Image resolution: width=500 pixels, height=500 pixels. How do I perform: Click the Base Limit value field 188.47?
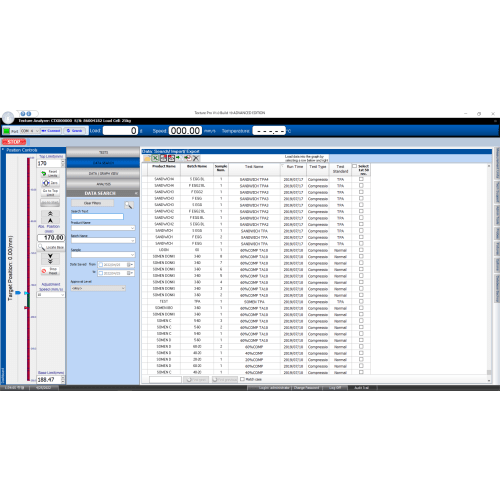click(49, 380)
